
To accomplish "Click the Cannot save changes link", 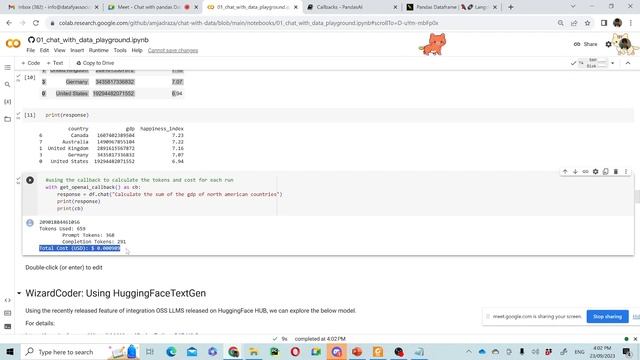I will click(173, 50).
